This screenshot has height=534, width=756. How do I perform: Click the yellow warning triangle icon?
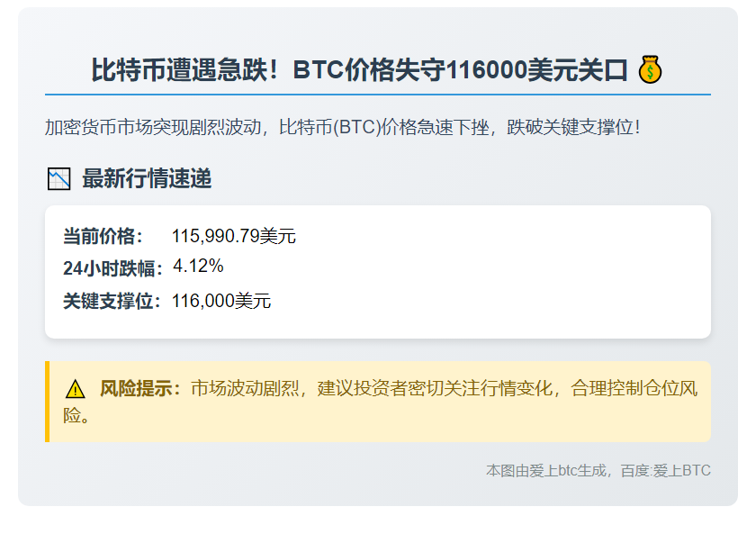76,389
